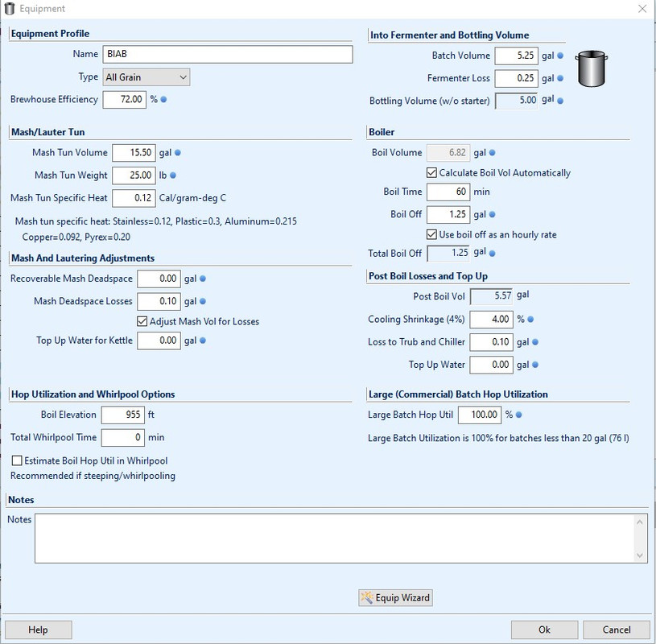
Task: Click blue dot beside Mash Deadspace Losses
Action: (x=203, y=301)
